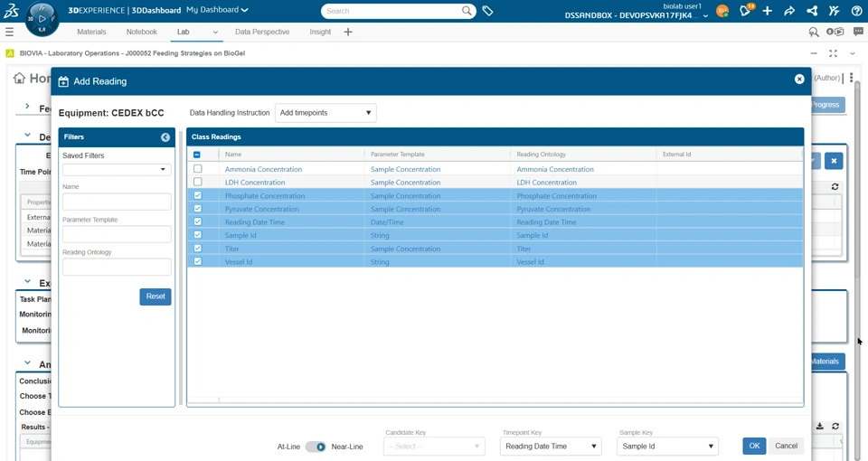Check the LDH Concentration row checkbox
868x461 pixels.
click(x=198, y=182)
